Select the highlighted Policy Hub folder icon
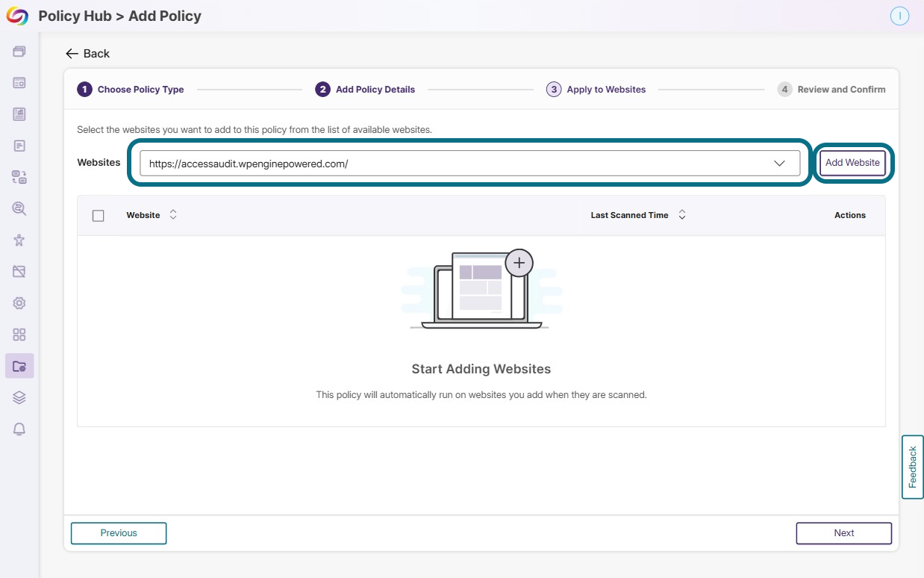Screen dimensions: 924x578 [x=19, y=366]
